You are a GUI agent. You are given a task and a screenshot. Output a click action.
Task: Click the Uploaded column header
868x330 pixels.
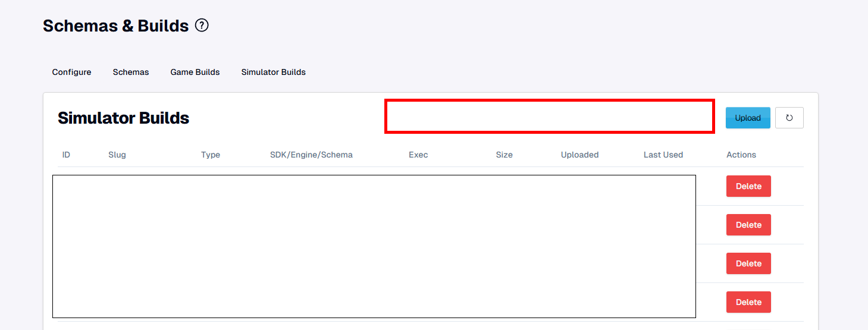579,155
